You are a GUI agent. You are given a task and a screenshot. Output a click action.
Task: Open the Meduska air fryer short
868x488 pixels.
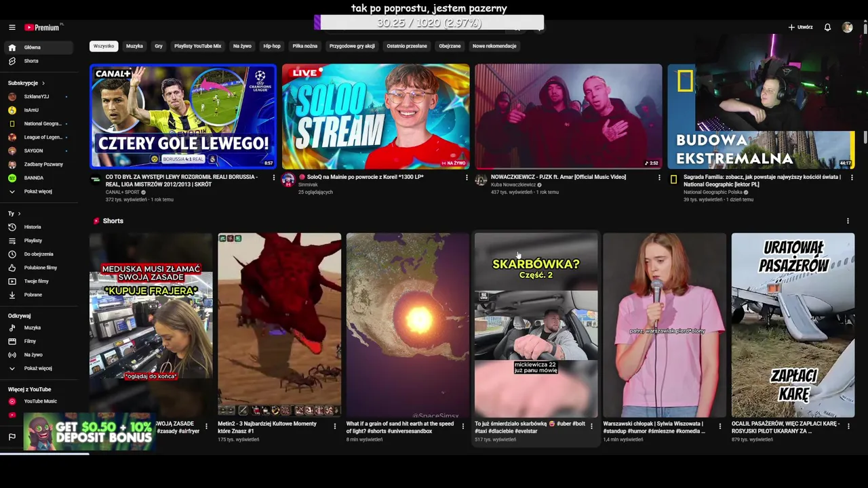point(151,325)
